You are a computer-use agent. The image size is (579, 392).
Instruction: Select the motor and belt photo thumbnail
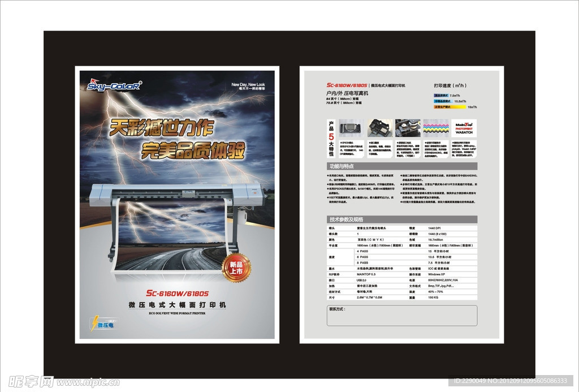(x=408, y=128)
